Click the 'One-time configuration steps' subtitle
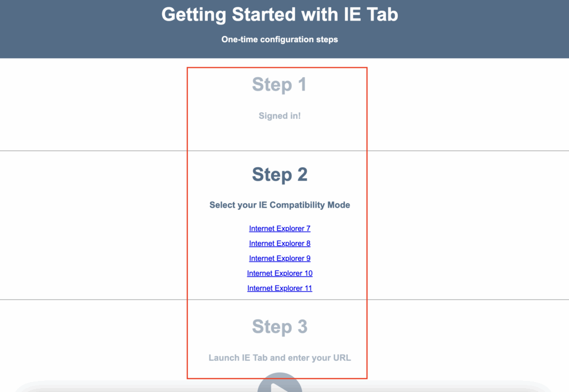Screen dimensions: 569x392 pos(279,39)
